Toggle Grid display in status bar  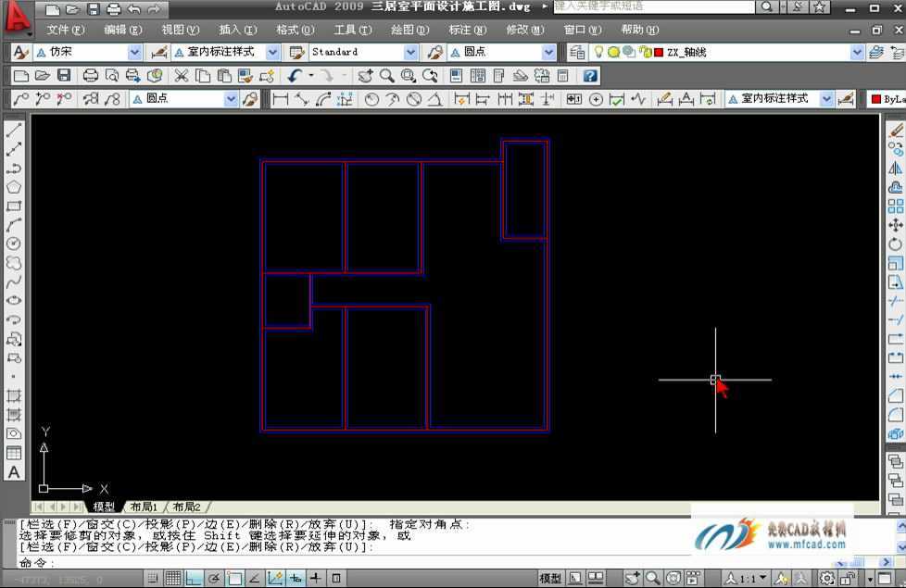click(x=172, y=578)
